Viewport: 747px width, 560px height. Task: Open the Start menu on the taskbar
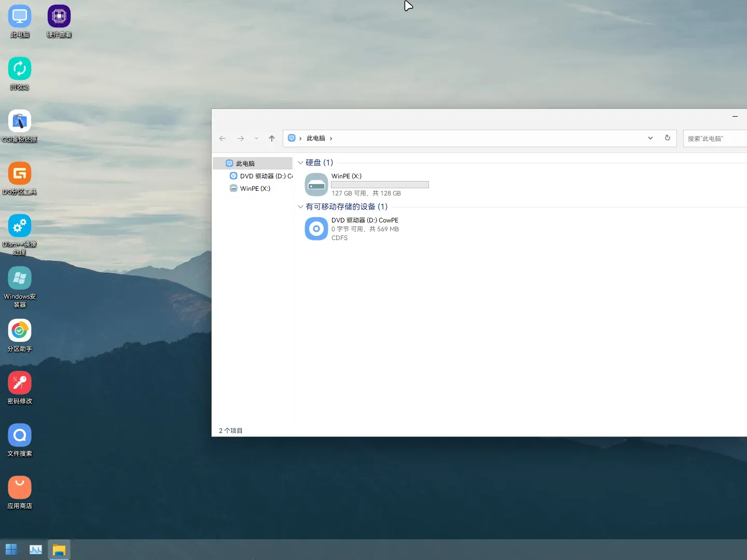pyautogui.click(x=11, y=549)
